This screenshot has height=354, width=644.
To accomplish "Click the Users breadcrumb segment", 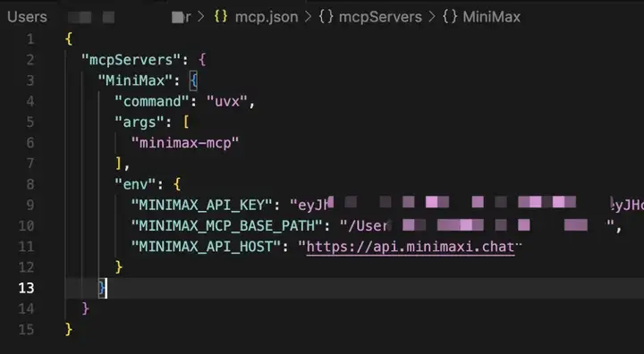I will click(27, 17).
